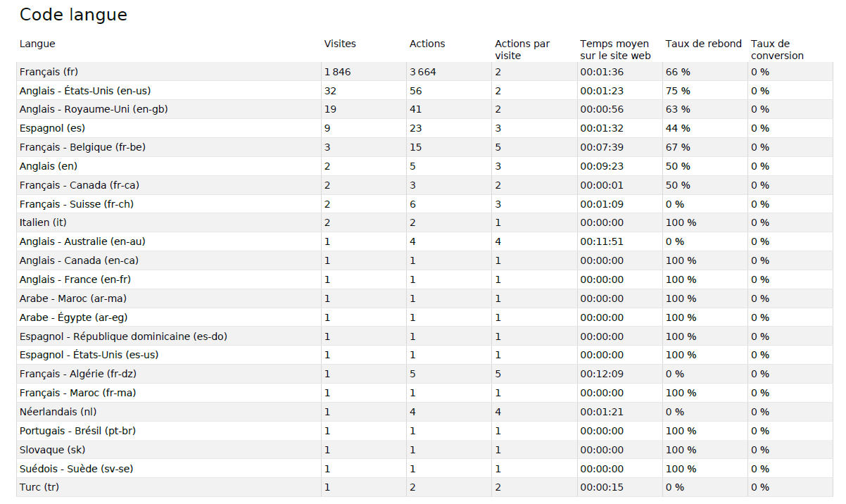This screenshot has width=846, height=504.
Task: Sort by the Visites column header
Action: pyautogui.click(x=340, y=44)
